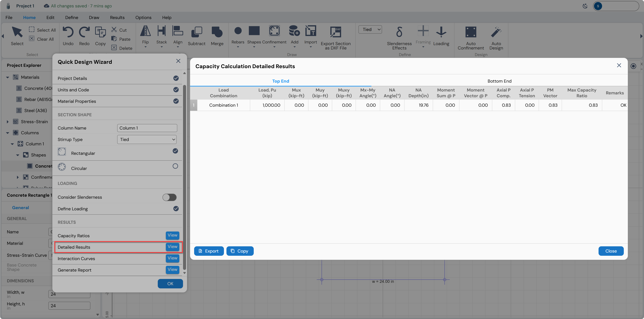Open Slenderness Effects tool
This screenshot has width=644, height=319.
point(399,32)
